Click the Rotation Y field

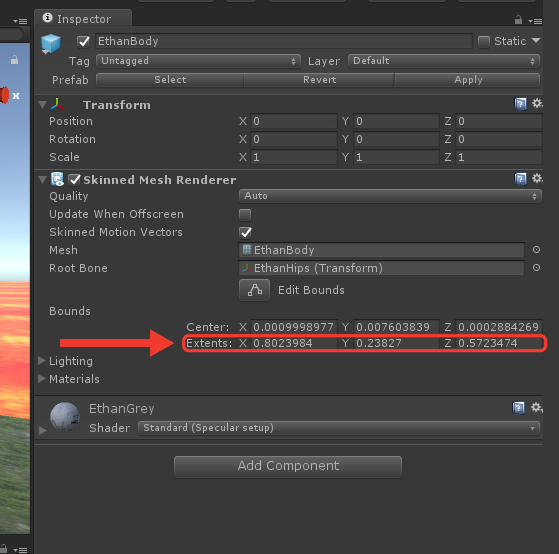click(x=396, y=139)
